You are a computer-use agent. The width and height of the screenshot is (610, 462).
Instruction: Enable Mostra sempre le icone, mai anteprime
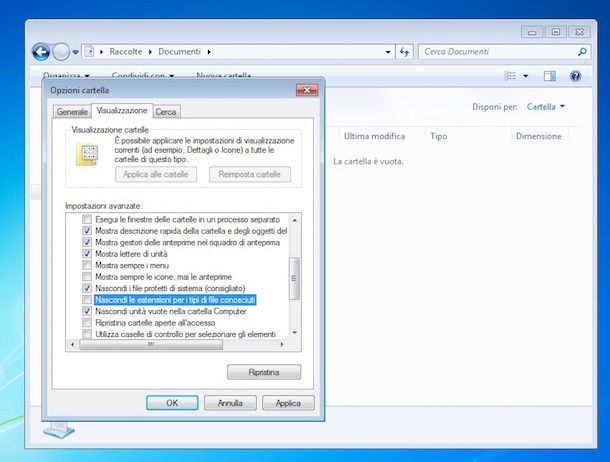click(x=87, y=276)
